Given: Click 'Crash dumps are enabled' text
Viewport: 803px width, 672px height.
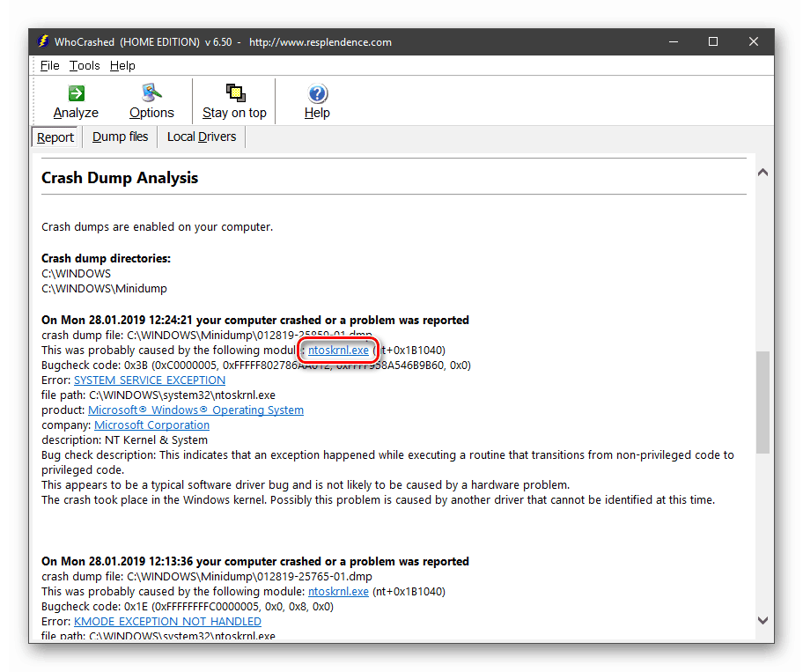Looking at the screenshot, I should click(x=158, y=227).
